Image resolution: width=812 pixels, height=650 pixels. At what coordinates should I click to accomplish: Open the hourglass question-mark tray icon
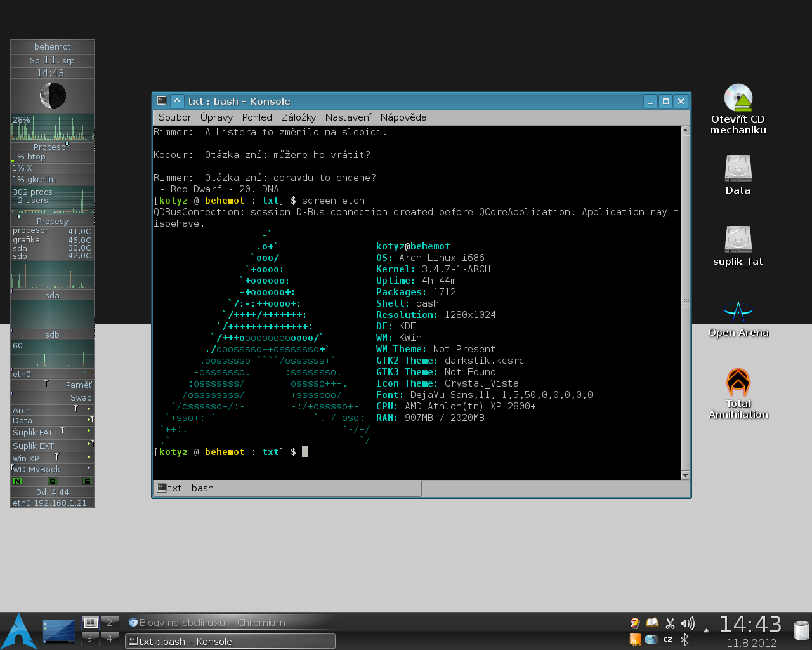tap(635, 623)
